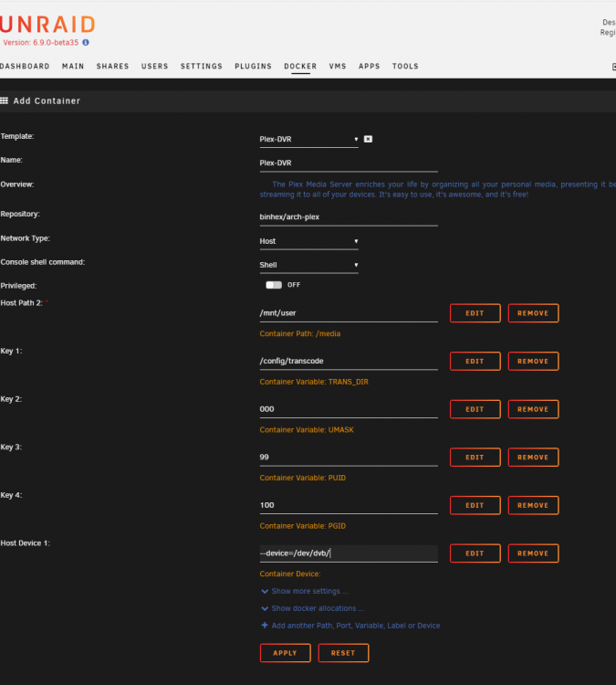Click the Container Variable: PUID text
The image size is (616, 685).
click(303, 478)
